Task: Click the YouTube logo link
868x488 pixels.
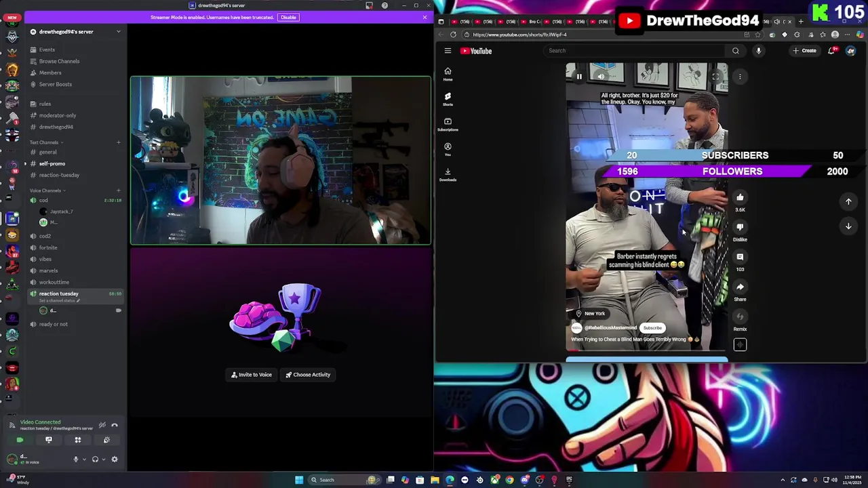Action: click(476, 51)
